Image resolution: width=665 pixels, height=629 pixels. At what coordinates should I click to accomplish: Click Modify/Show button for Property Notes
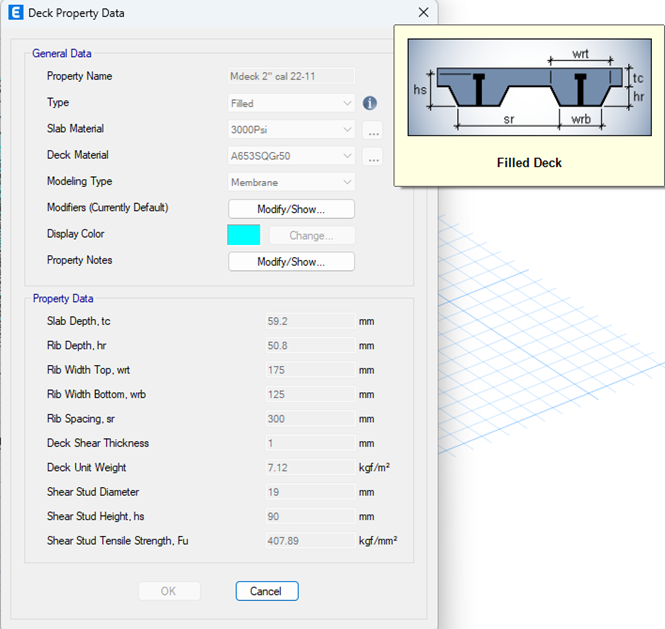(291, 262)
